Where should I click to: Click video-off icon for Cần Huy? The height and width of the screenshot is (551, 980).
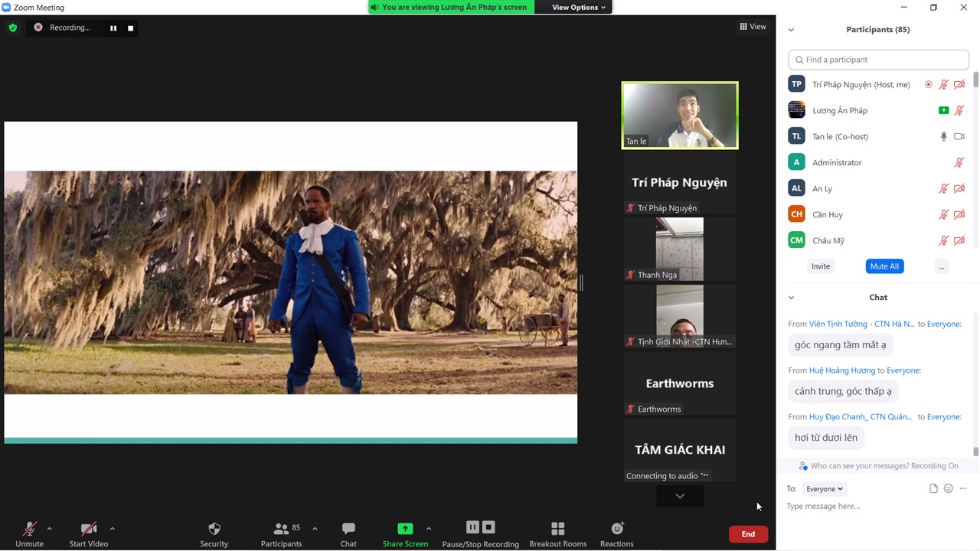pos(959,214)
